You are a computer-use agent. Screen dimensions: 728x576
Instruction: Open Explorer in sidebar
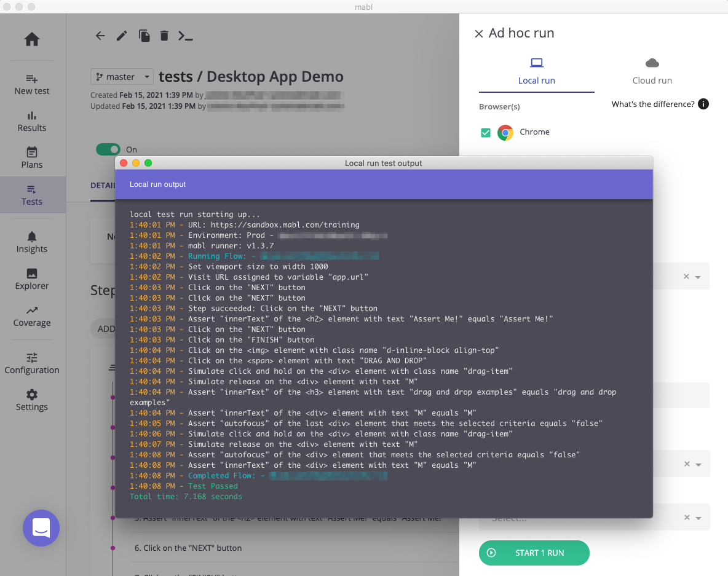(x=31, y=280)
